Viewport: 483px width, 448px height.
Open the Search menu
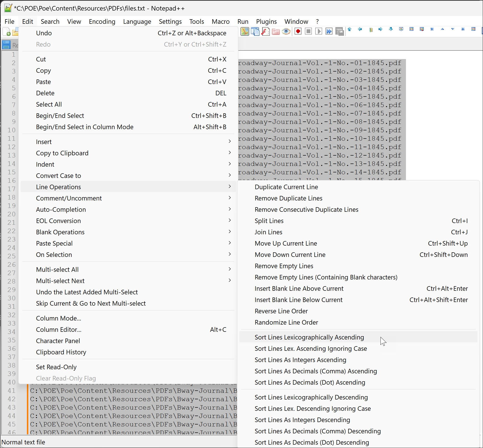(50, 21)
